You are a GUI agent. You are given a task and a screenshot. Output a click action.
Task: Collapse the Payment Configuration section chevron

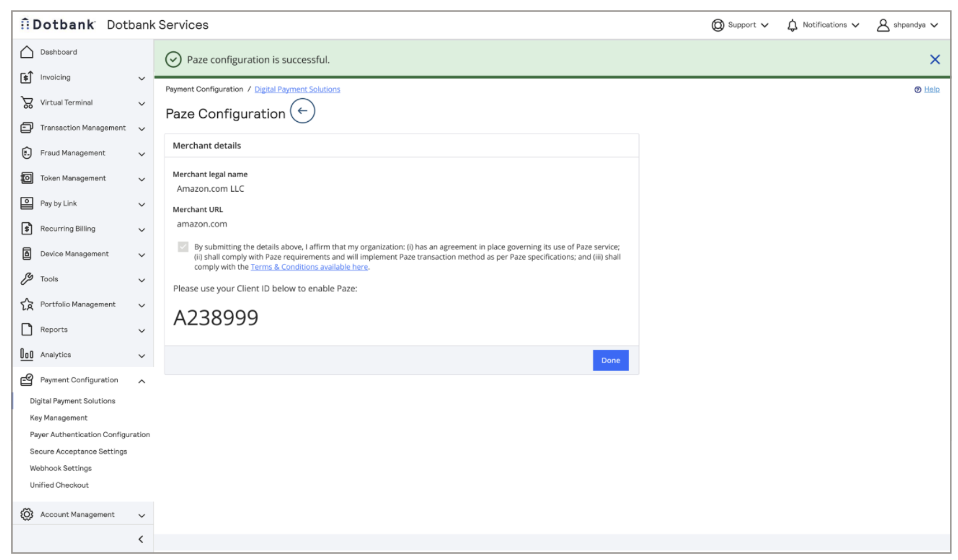click(142, 381)
